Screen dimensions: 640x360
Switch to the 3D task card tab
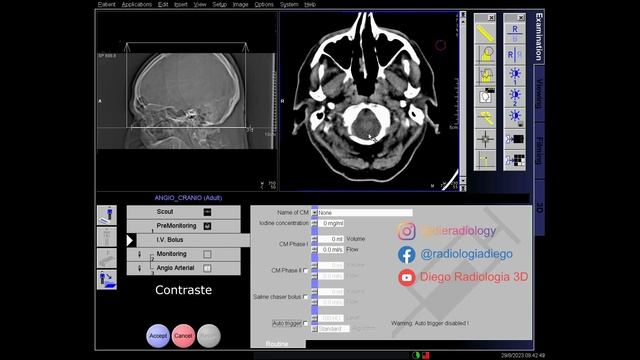coord(539,207)
